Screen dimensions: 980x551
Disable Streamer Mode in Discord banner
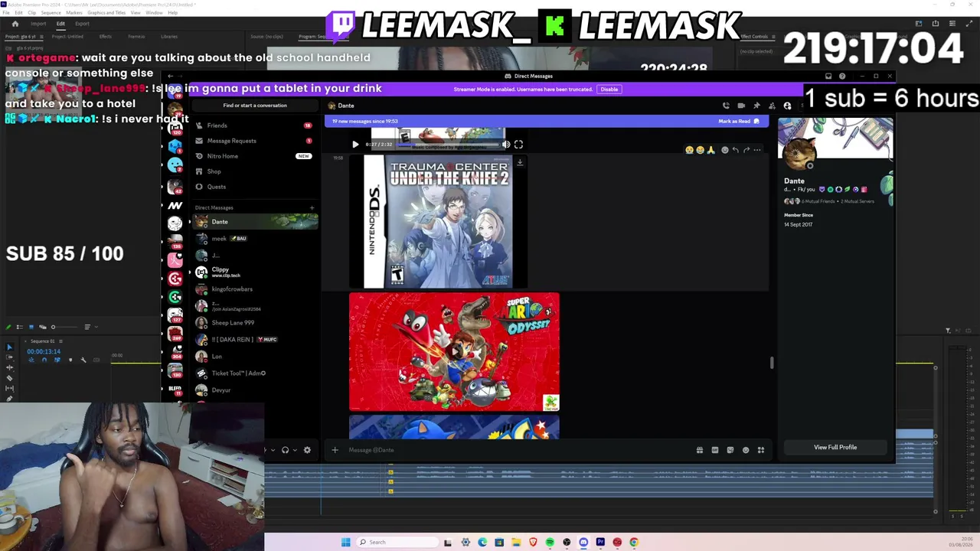609,90
